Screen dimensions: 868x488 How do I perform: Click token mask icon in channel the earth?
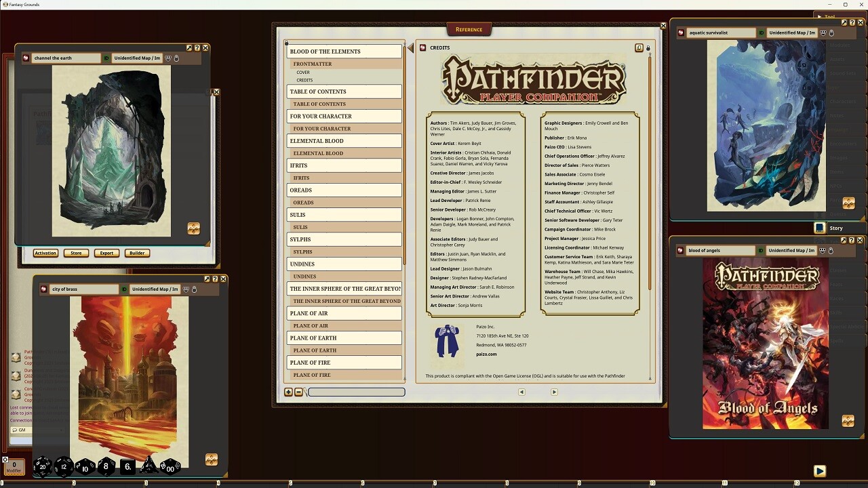(168, 58)
